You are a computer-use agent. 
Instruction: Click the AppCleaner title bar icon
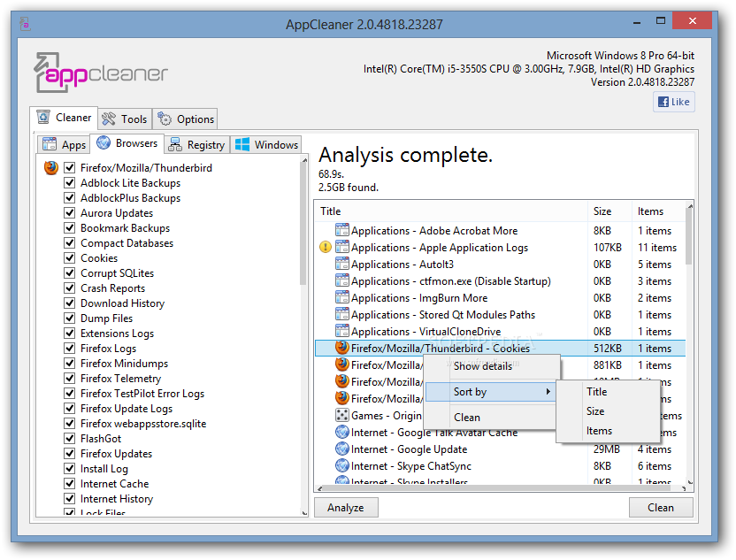pos(25,24)
